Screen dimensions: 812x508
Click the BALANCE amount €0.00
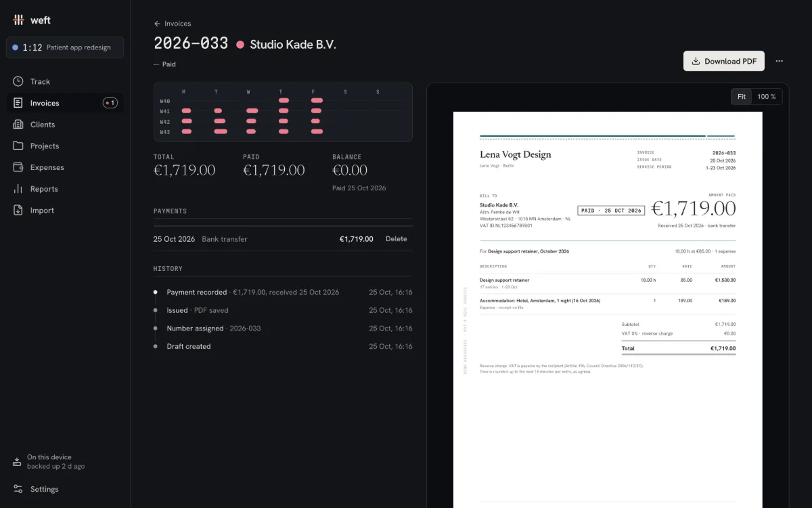tap(350, 171)
